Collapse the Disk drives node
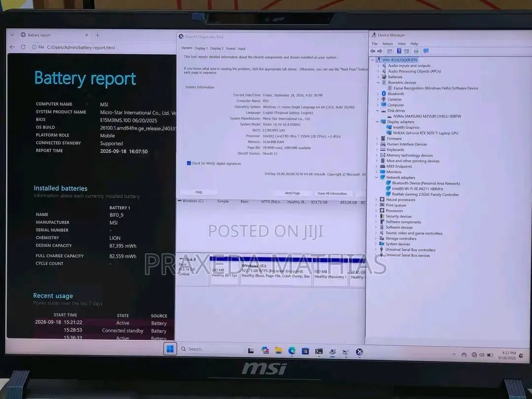Viewport: 532px width, 399px height. point(378,111)
